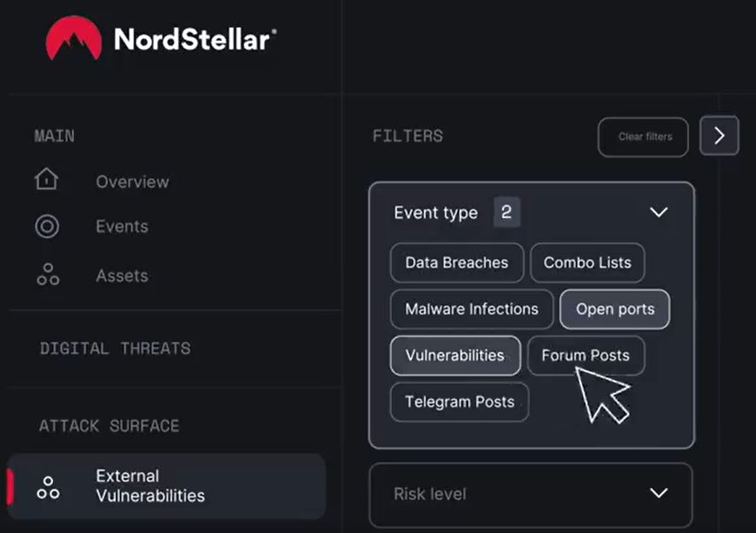Click the NordStellar mountain logo icon

pos(74,38)
